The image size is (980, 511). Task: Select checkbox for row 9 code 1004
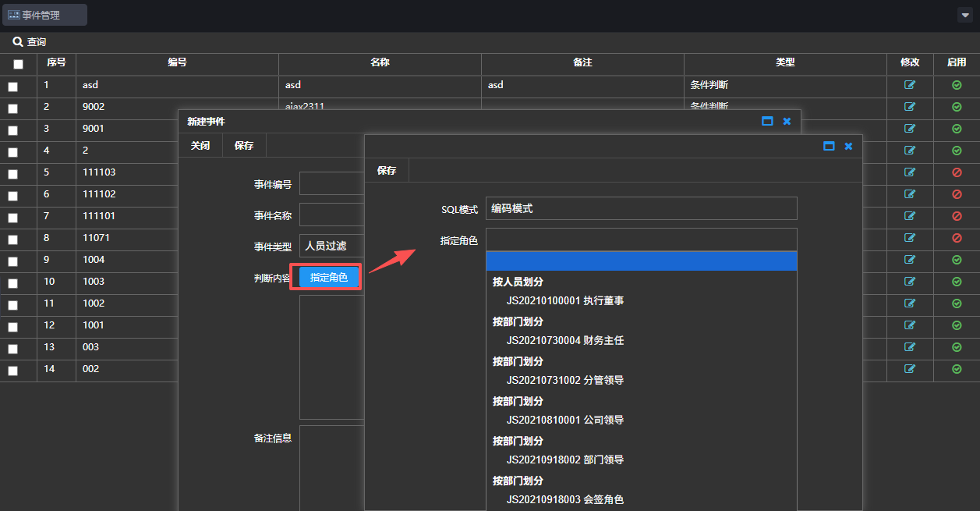pos(12,261)
